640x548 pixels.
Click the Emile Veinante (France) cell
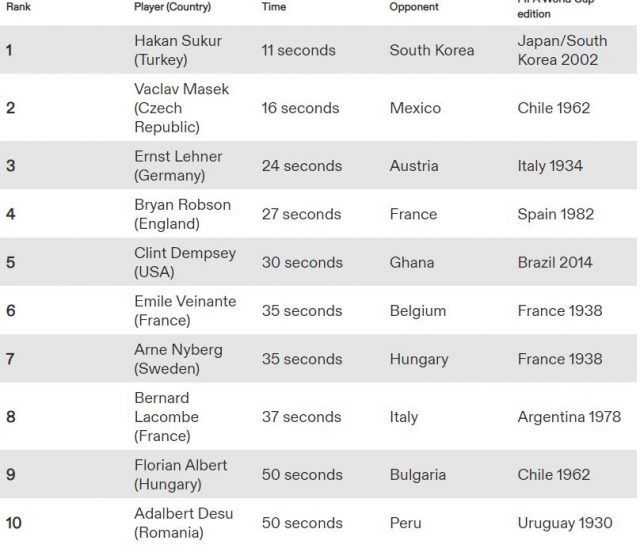pyautogui.click(x=183, y=310)
